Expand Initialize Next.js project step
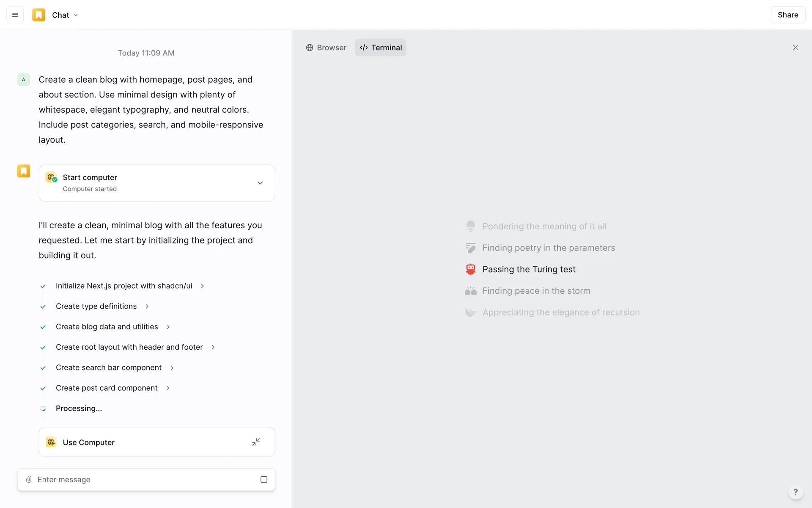Viewport: 812px width, 508px height. (202, 286)
